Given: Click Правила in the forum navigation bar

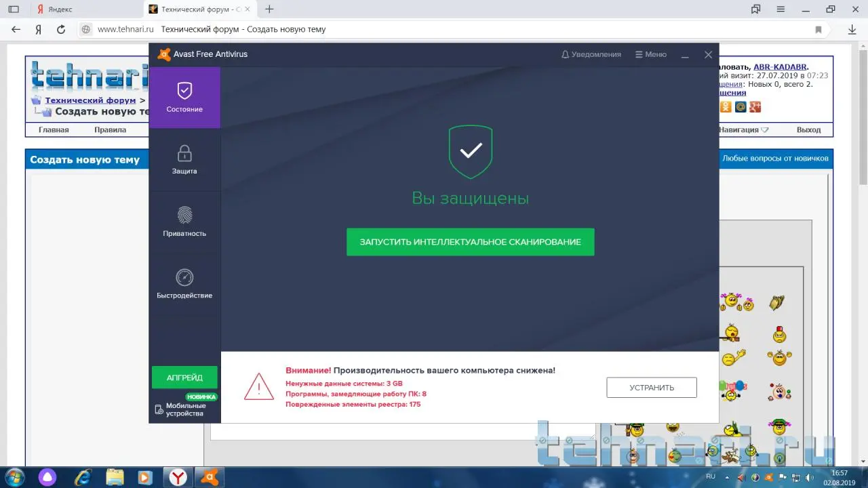Looking at the screenshot, I should tap(110, 129).
